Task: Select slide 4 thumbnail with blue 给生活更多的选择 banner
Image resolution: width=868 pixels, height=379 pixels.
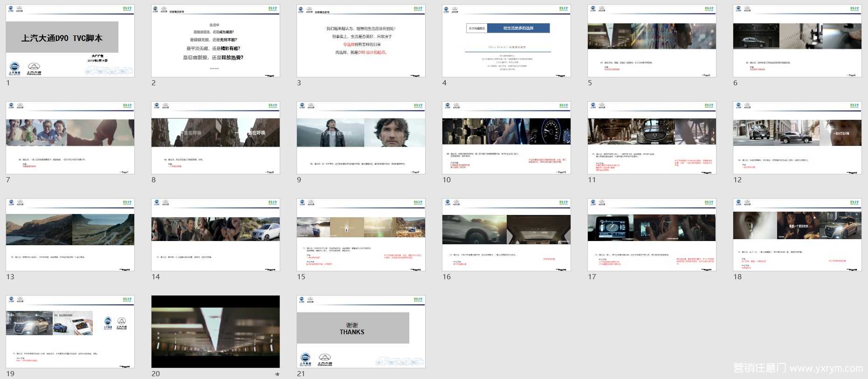Action: click(x=507, y=41)
